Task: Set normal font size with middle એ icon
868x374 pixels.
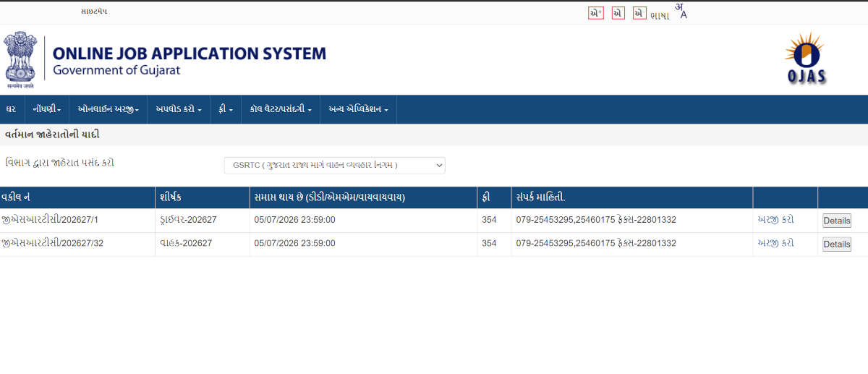Action: [618, 13]
